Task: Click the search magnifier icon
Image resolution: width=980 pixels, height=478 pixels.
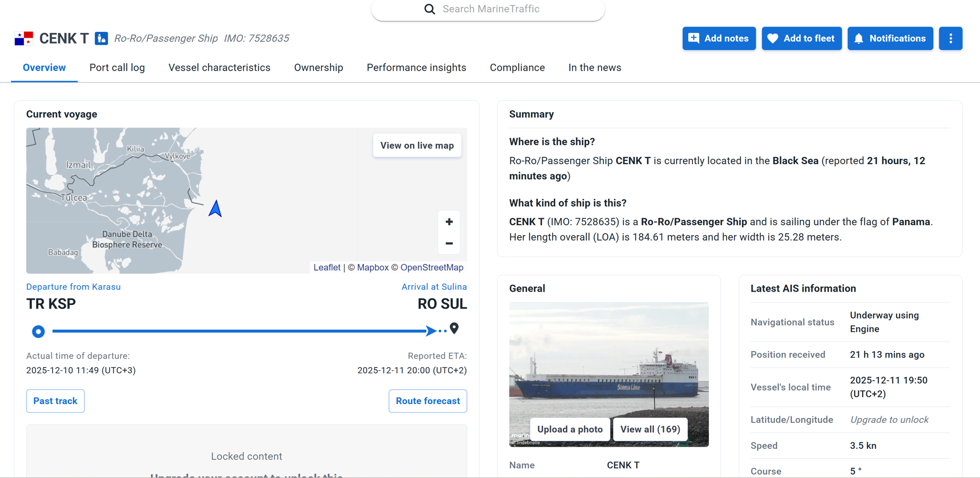Action: pyautogui.click(x=429, y=9)
